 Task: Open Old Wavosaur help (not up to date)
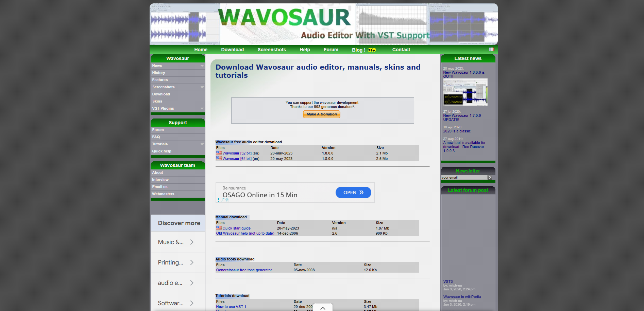pyautogui.click(x=245, y=233)
